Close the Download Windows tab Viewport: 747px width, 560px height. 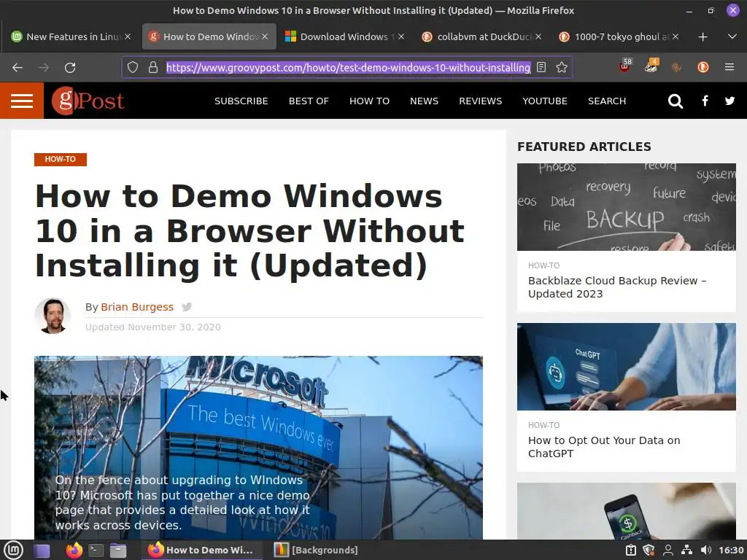pyautogui.click(x=401, y=36)
